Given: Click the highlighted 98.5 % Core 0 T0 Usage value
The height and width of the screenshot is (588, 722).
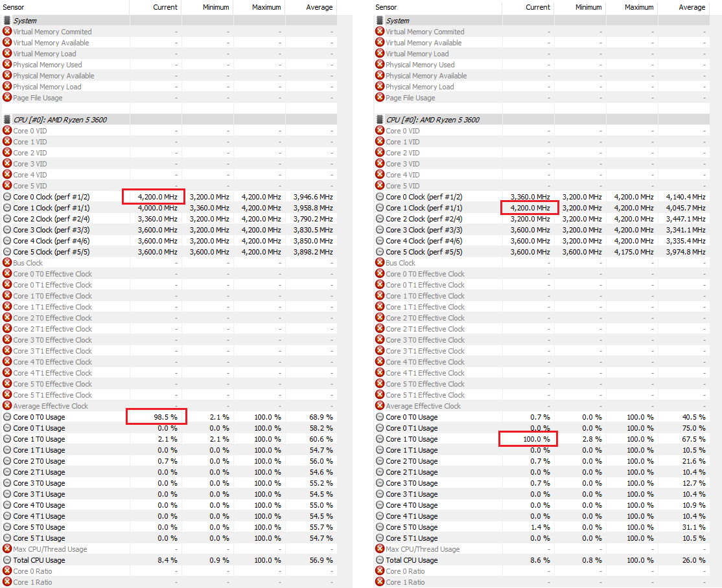Looking at the screenshot, I should pyautogui.click(x=156, y=417).
